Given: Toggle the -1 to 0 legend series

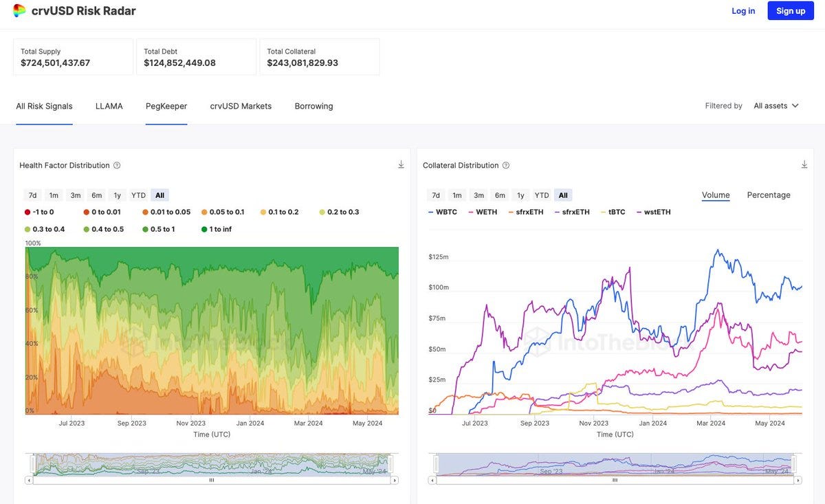Looking at the screenshot, I should pos(39,212).
